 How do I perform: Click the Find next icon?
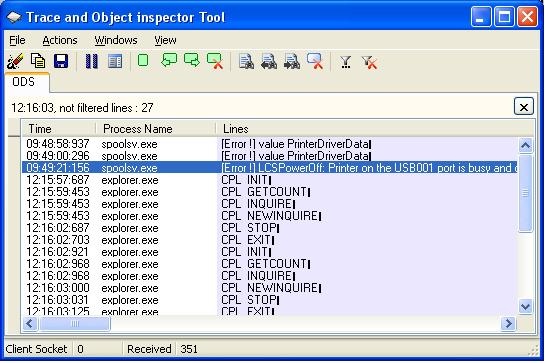(x=292, y=61)
